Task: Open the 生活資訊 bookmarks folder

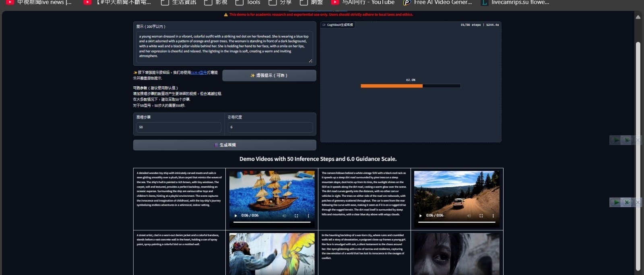Action: pyautogui.click(x=179, y=2)
